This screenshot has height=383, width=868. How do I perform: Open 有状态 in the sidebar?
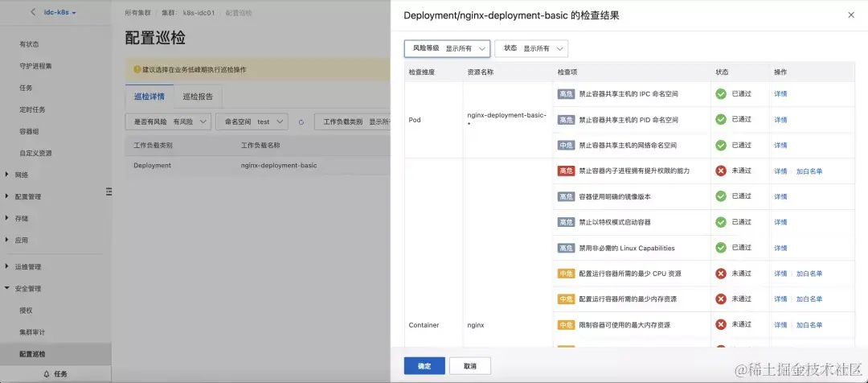[29, 43]
